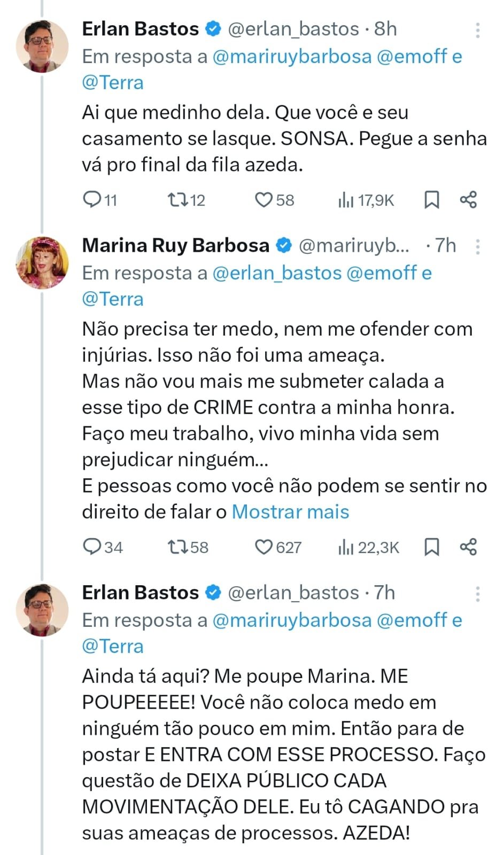Bookmark Marina Ruy Barbosa's reply
Viewport: 504px width, 855px height.
click(x=432, y=547)
